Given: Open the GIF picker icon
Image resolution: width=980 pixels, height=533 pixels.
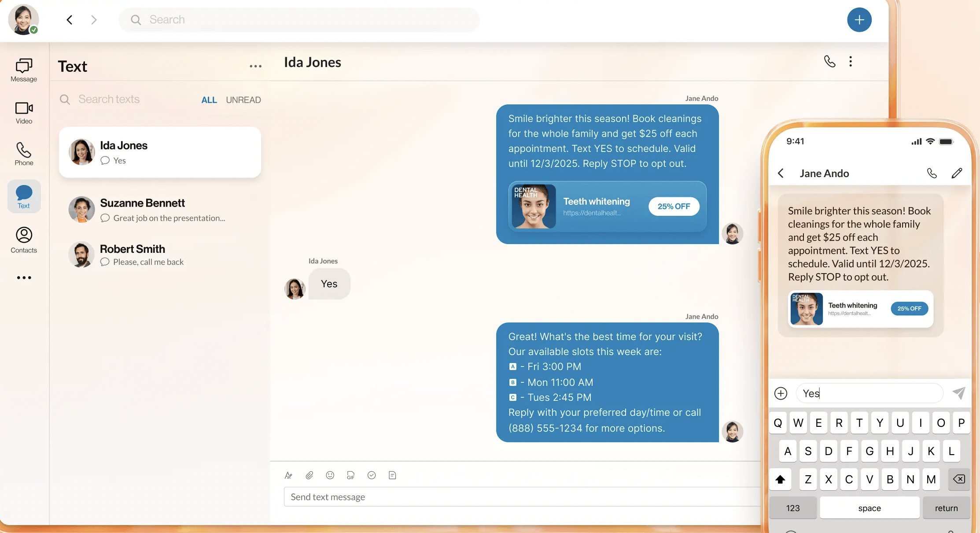Looking at the screenshot, I should (x=350, y=475).
